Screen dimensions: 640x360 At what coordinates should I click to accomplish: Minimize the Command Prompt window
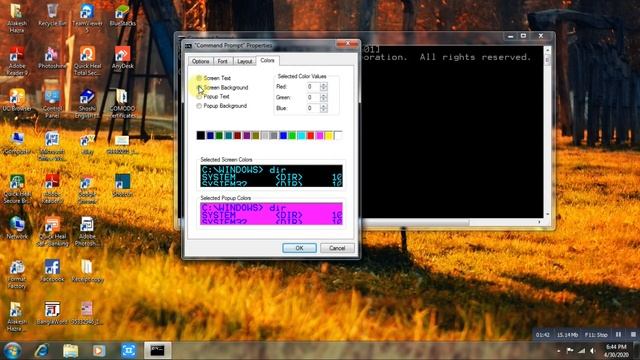[x=510, y=36]
